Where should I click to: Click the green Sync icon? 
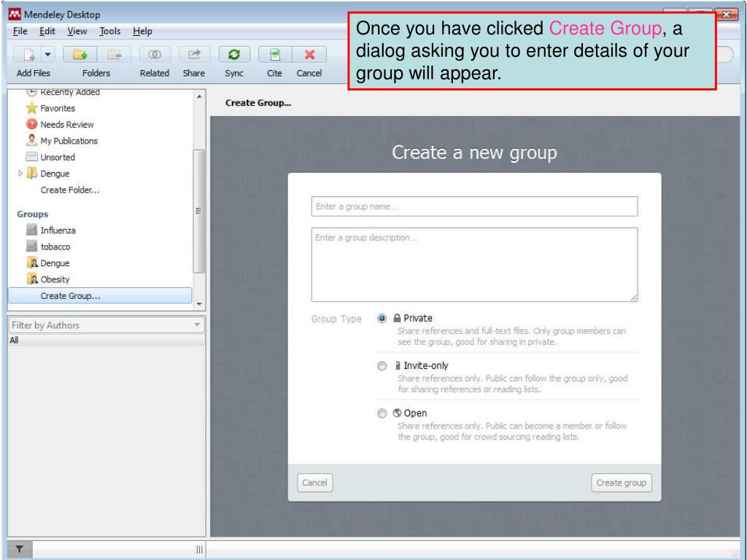[234, 55]
